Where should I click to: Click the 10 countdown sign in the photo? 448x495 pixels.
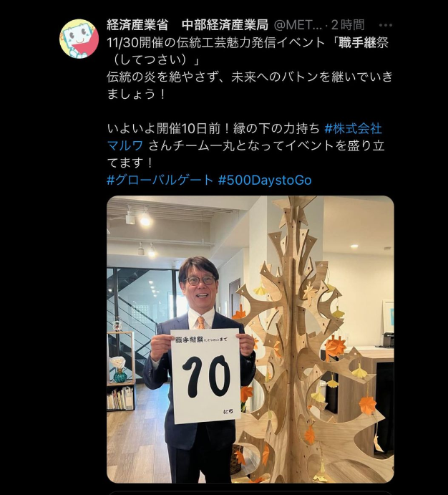[205, 375]
